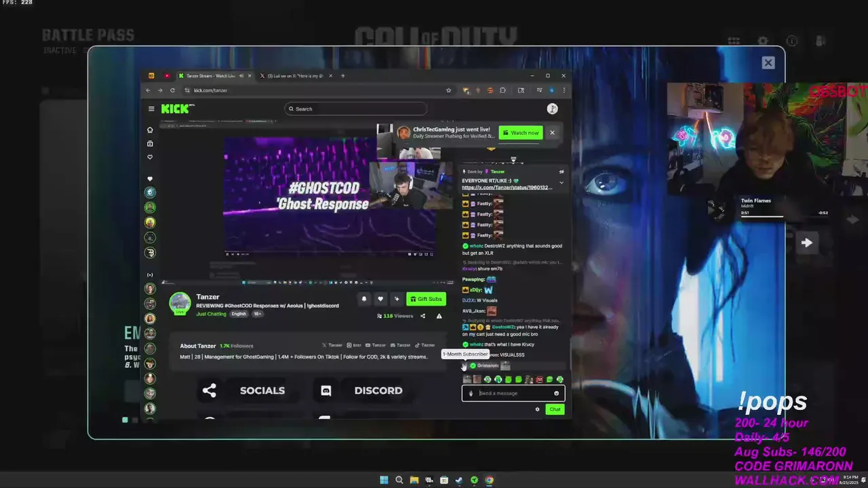Open Tanzer's TikTok link
Image resolution: width=868 pixels, height=488 pixels.
[425, 345]
